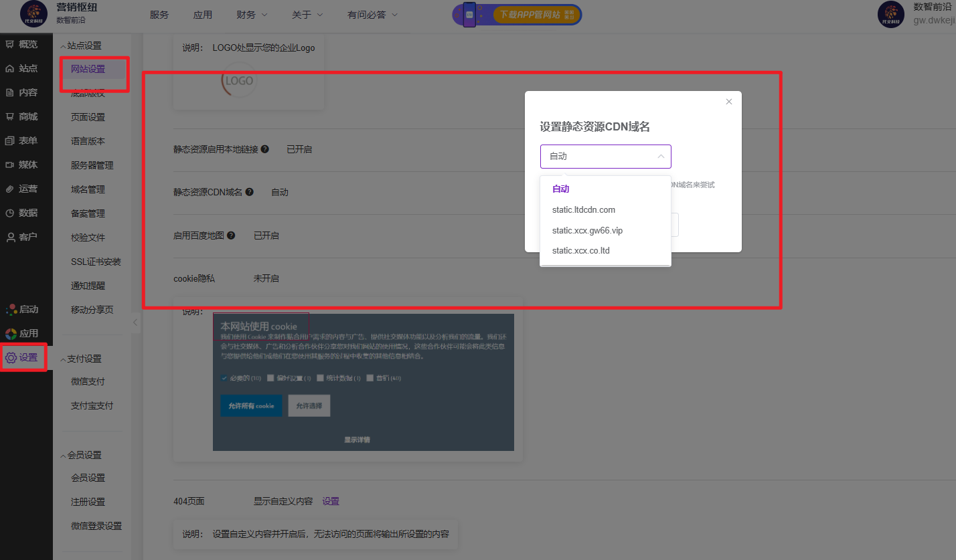Collapse the 自动 CDN domain dropdown
Screen dimensions: 956x560
(660, 157)
